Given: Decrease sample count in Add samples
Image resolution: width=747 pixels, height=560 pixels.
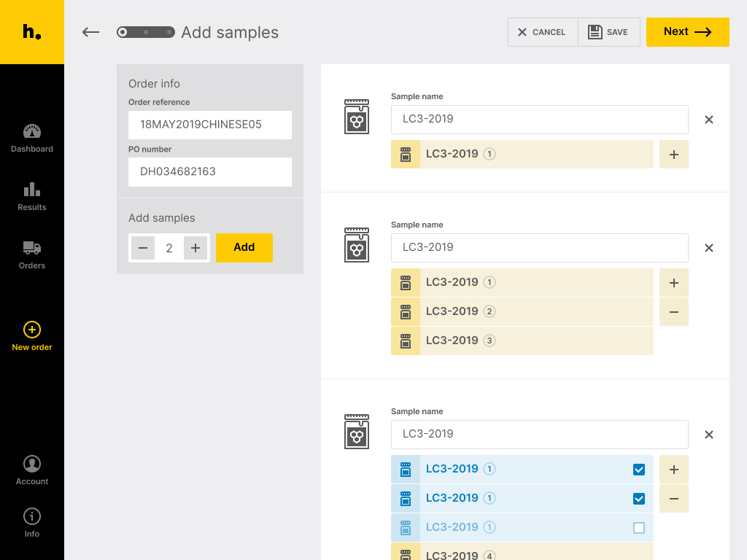Looking at the screenshot, I should (x=143, y=248).
